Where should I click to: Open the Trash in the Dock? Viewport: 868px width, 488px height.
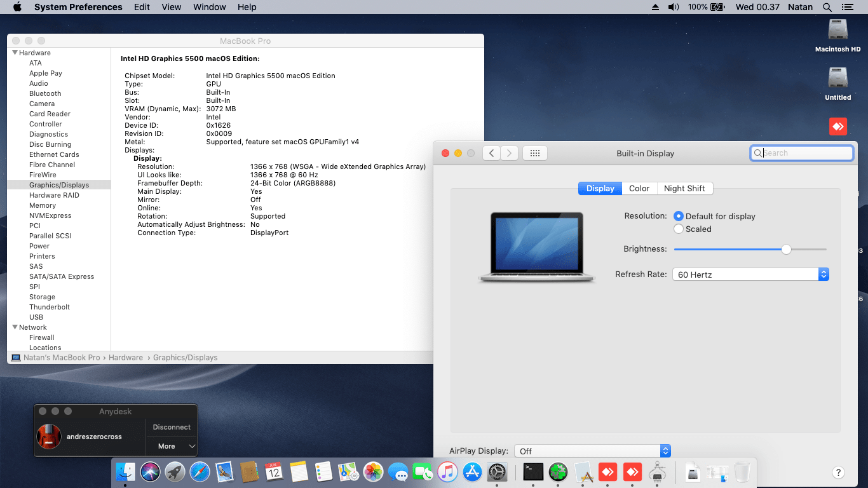[x=742, y=471]
